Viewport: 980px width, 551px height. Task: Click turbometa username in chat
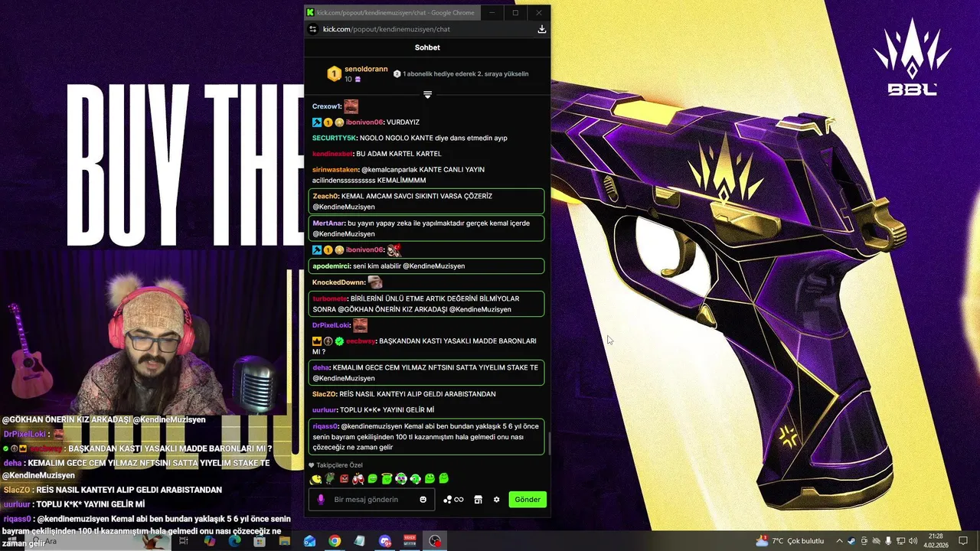[x=330, y=298]
